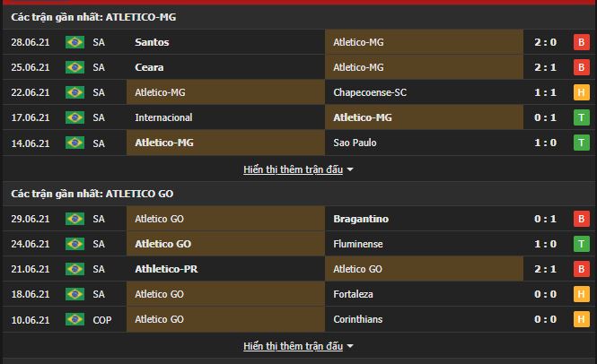The height and width of the screenshot is (364, 597).
Task: Click Brazil flag in Ceara match row
Action: (x=75, y=67)
